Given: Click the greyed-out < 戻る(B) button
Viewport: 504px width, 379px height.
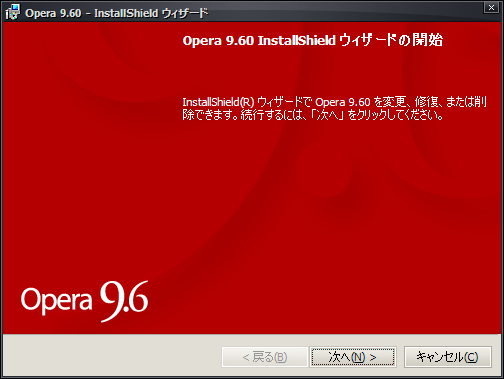Looking at the screenshot, I should (x=265, y=357).
